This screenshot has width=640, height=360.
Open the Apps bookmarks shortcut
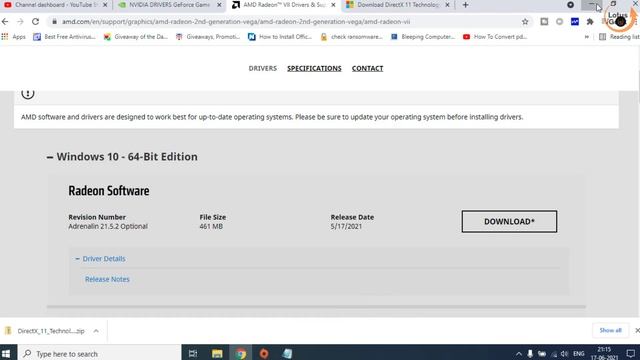pos(13,37)
